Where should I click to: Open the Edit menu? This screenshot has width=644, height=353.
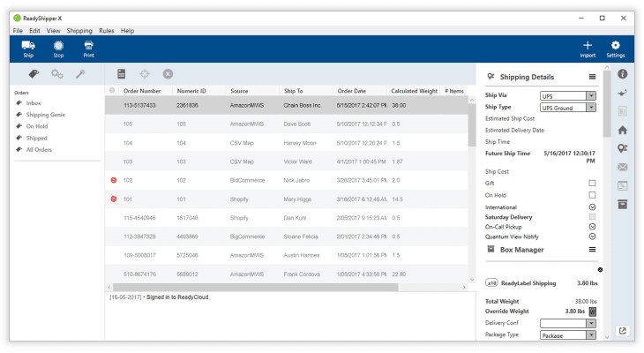click(34, 30)
